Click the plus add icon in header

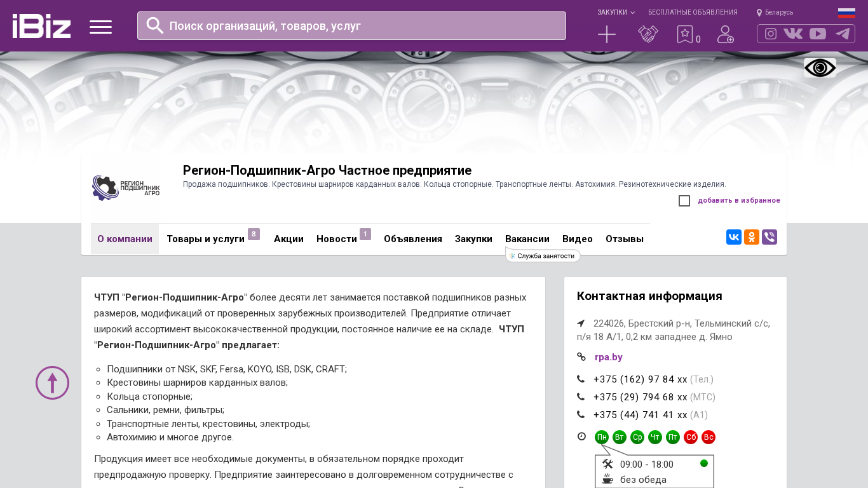tap(607, 34)
